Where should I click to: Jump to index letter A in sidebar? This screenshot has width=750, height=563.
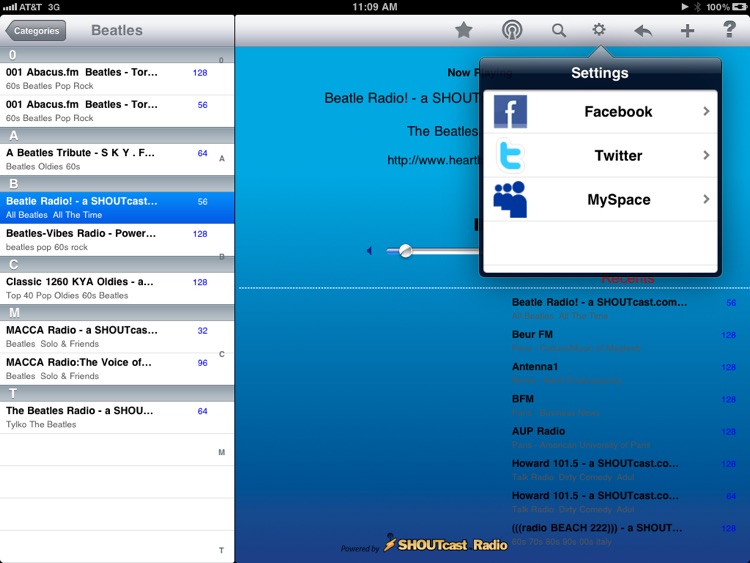coord(221,158)
